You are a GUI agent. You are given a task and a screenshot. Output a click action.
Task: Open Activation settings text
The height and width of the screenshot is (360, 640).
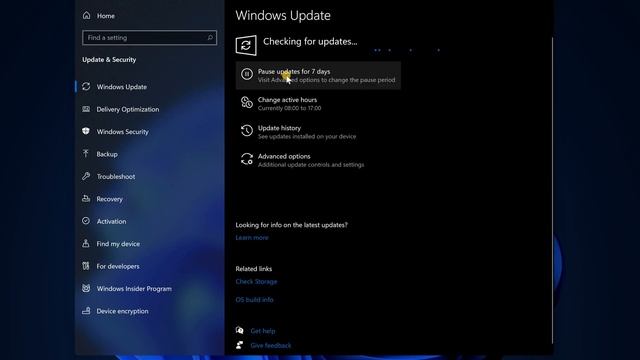click(x=111, y=222)
